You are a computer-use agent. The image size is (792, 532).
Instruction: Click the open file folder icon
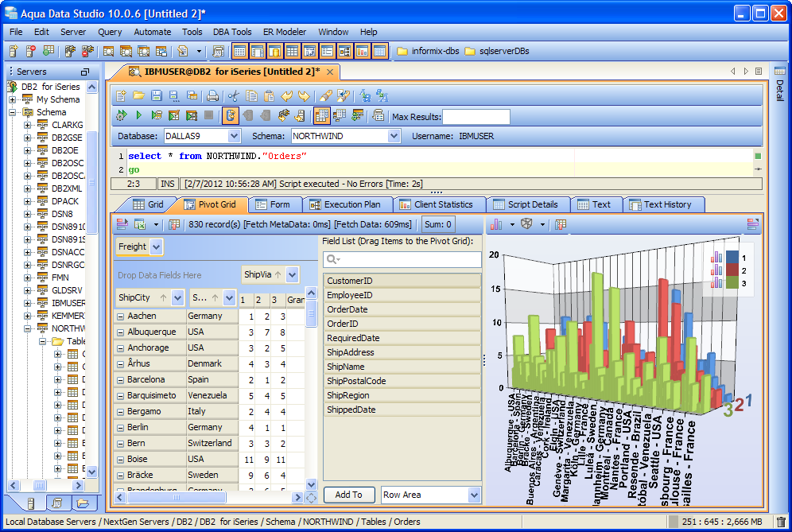(x=139, y=95)
